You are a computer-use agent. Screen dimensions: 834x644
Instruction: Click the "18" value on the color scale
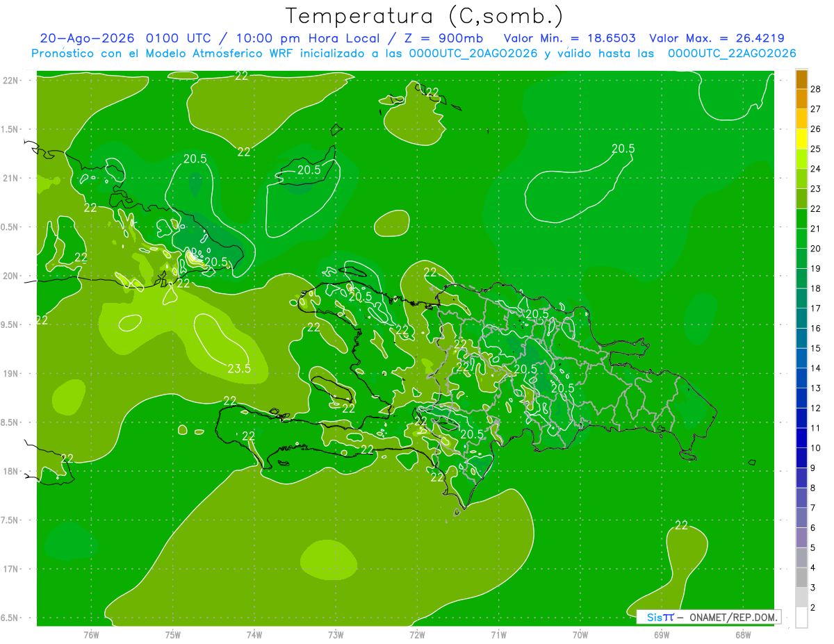click(816, 288)
